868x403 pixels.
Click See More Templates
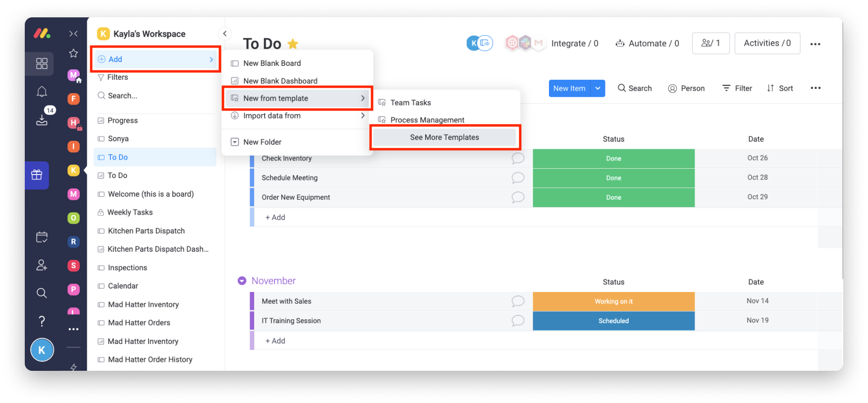[444, 137]
